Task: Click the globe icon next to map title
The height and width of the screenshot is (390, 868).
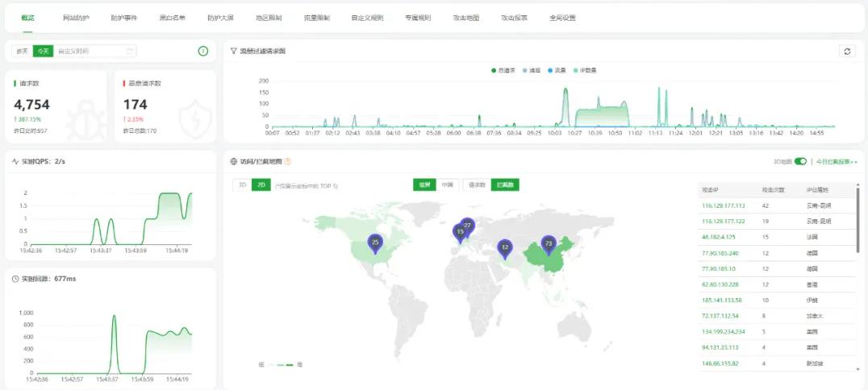Action: [x=234, y=161]
